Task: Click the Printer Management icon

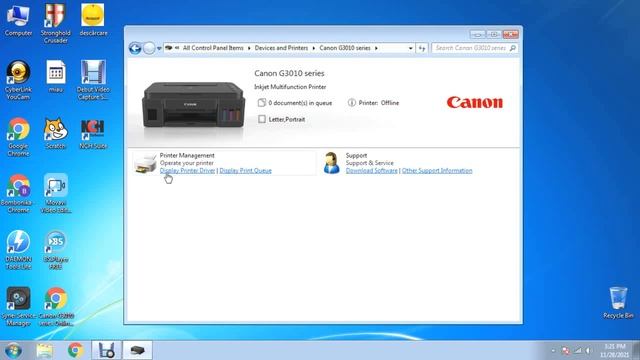Action: pos(145,163)
